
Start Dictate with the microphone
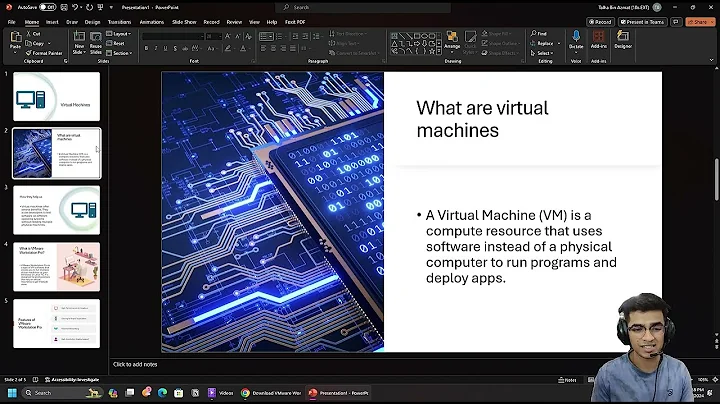click(x=576, y=39)
